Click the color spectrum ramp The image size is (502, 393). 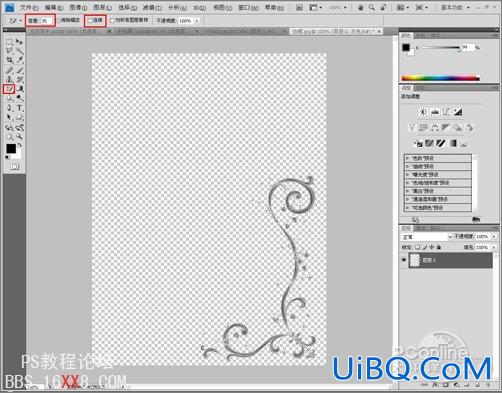[x=440, y=79]
